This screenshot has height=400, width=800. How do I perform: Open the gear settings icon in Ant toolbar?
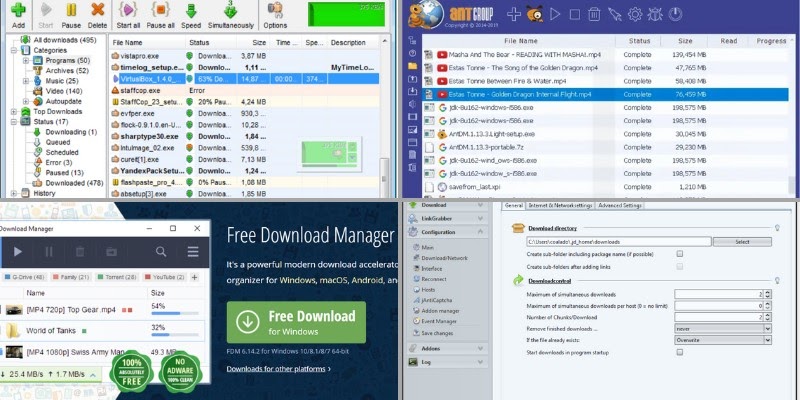click(635, 14)
